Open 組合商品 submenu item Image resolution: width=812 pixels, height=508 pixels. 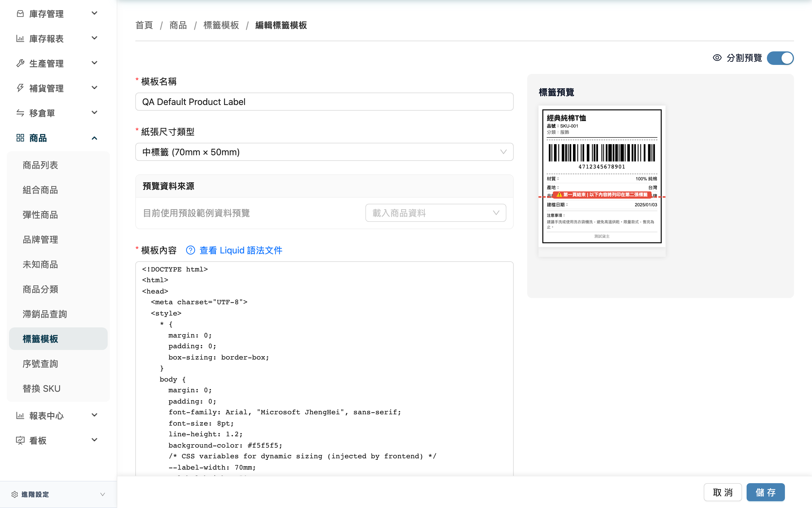tap(58, 190)
